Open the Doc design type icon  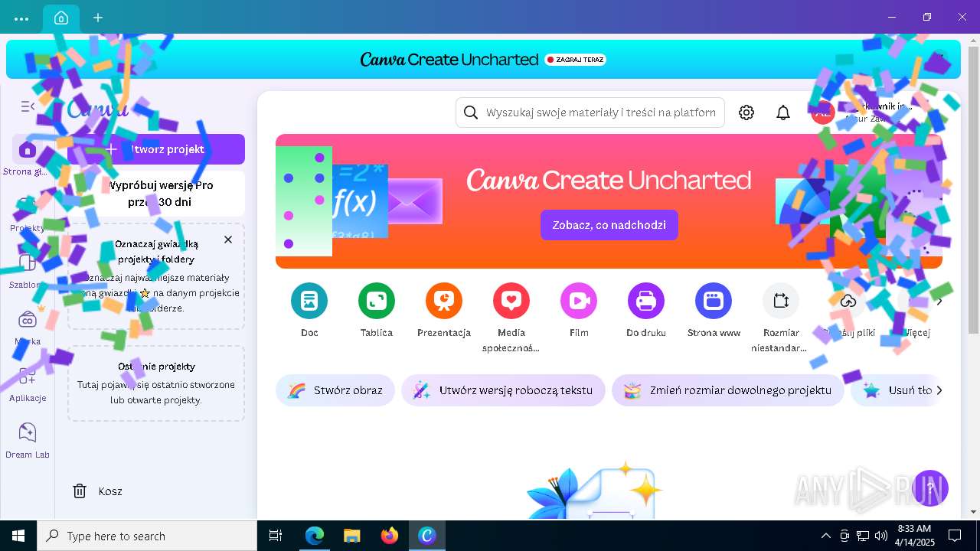pos(309,302)
